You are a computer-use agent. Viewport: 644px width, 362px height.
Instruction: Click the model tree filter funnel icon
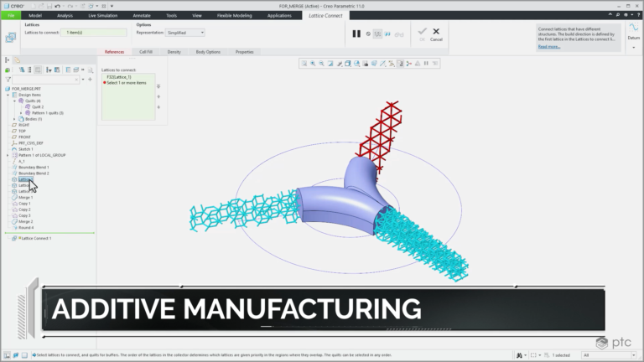point(8,80)
